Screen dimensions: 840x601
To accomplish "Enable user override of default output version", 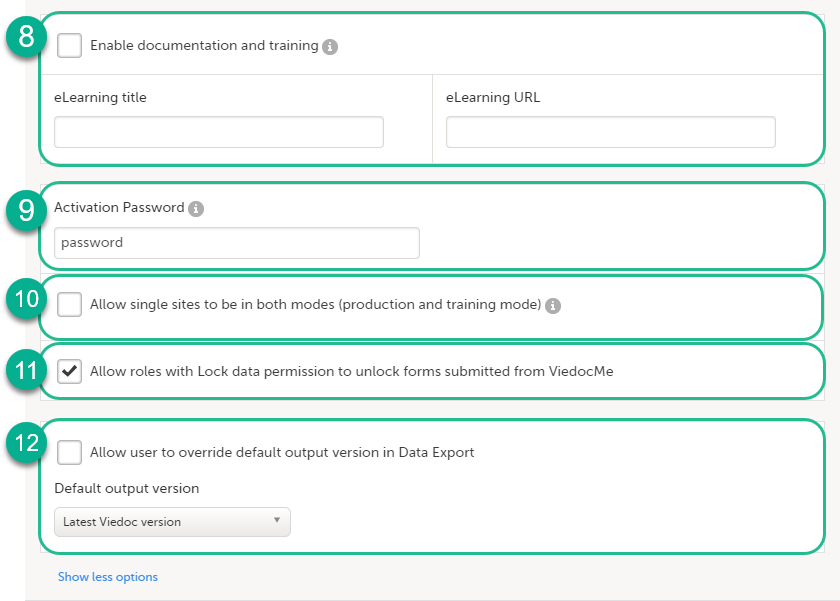I will click(x=68, y=452).
